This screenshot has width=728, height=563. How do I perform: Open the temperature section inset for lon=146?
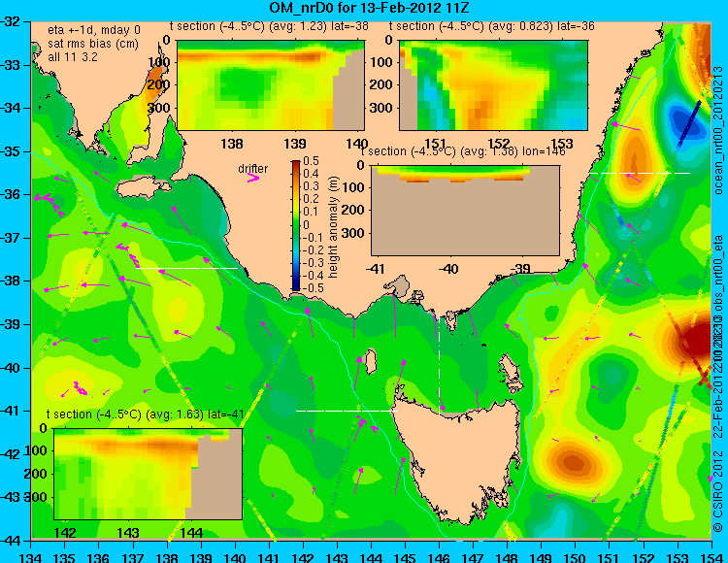click(x=465, y=211)
